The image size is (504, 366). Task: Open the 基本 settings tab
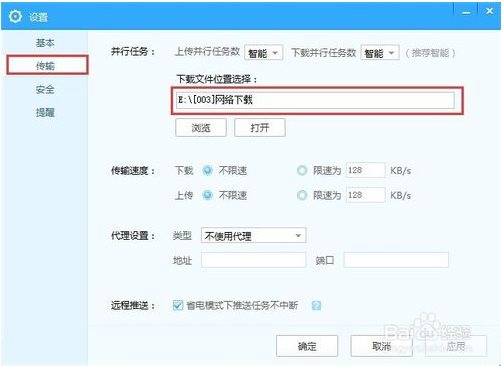tap(45, 43)
